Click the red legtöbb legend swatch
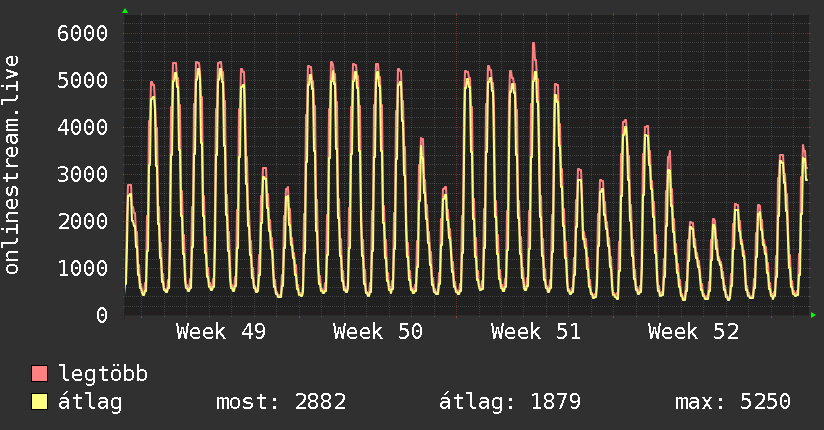 pos(40,375)
